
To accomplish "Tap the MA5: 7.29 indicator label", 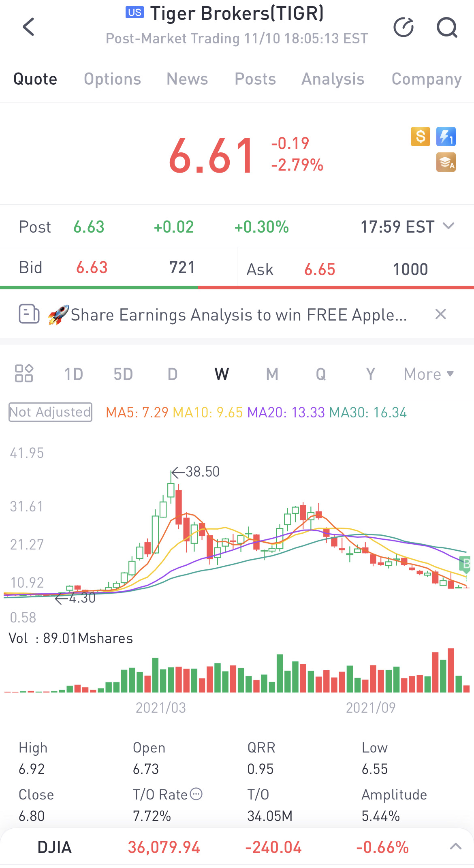I will pyautogui.click(x=137, y=413).
